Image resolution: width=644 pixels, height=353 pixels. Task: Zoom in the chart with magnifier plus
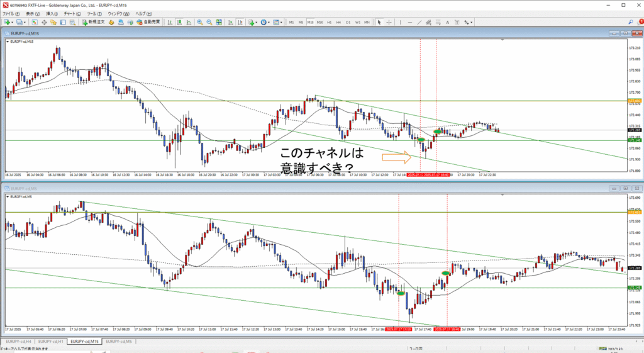point(199,22)
